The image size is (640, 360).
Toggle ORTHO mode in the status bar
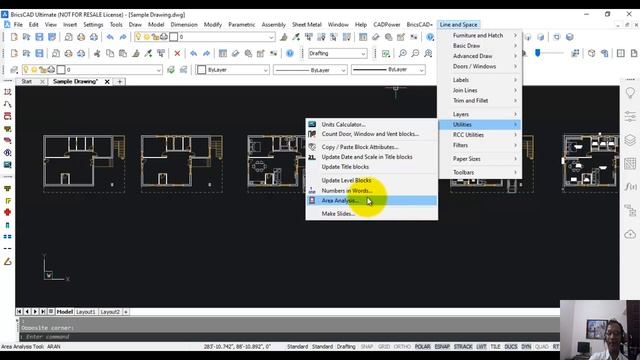click(x=402, y=347)
